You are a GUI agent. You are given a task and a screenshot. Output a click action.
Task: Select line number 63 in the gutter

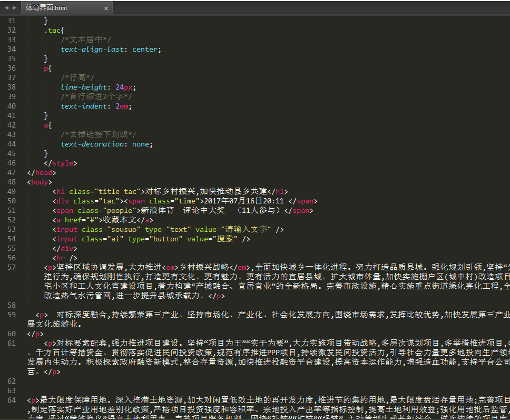pyautogui.click(x=12, y=390)
